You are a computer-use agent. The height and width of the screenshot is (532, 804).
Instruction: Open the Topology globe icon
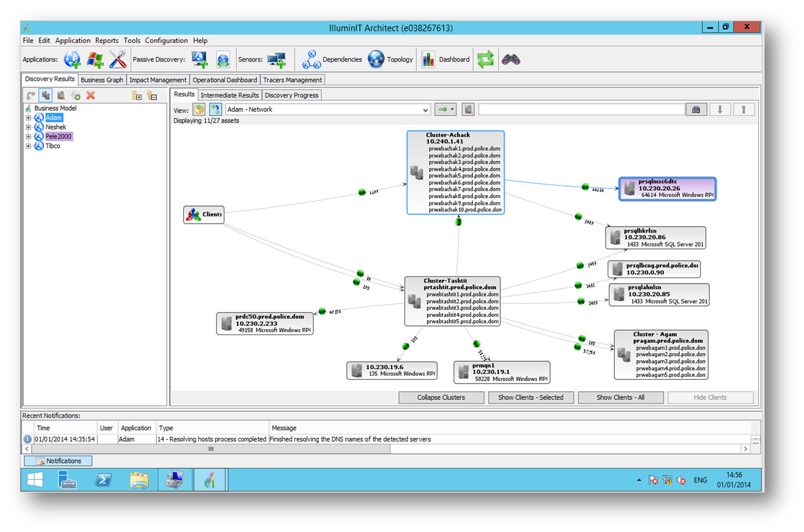[376, 59]
